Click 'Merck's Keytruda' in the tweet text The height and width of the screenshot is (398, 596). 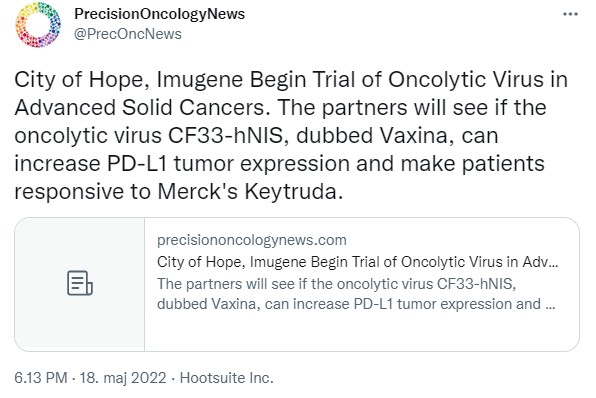(x=247, y=191)
